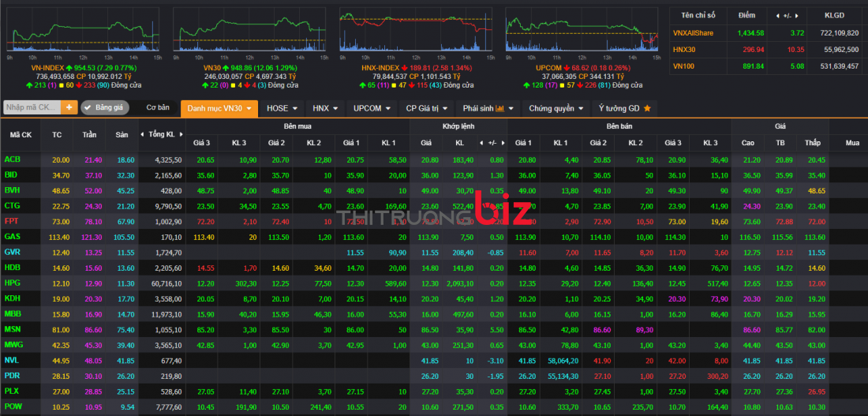
Task: Open the Chứng quyền dropdown
Action: pyautogui.click(x=556, y=109)
